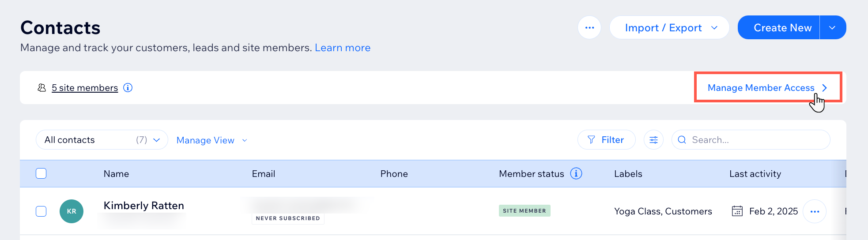Click the Member status info icon
Image resolution: width=868 pixels, height=240 pixels.
[576, 173]
